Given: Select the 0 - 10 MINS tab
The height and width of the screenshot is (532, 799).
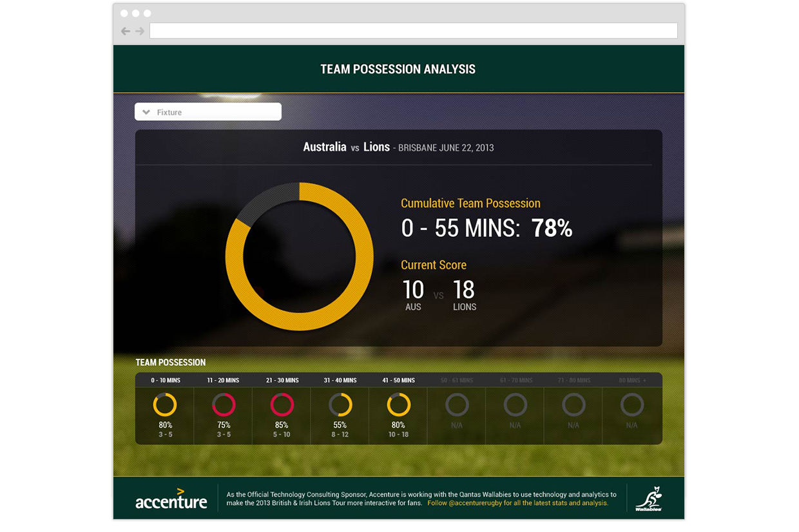Looking at the screenshot, I should pos(166,380).
